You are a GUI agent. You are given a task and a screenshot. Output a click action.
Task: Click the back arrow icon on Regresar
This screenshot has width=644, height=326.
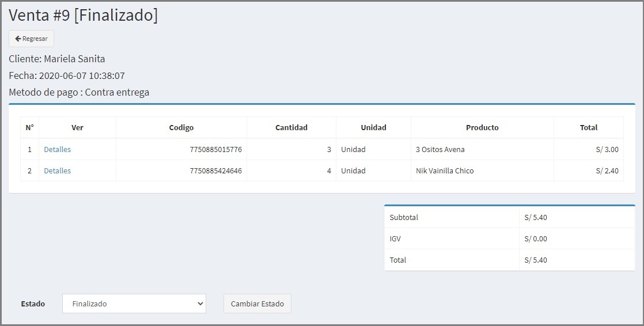point(18,39)
